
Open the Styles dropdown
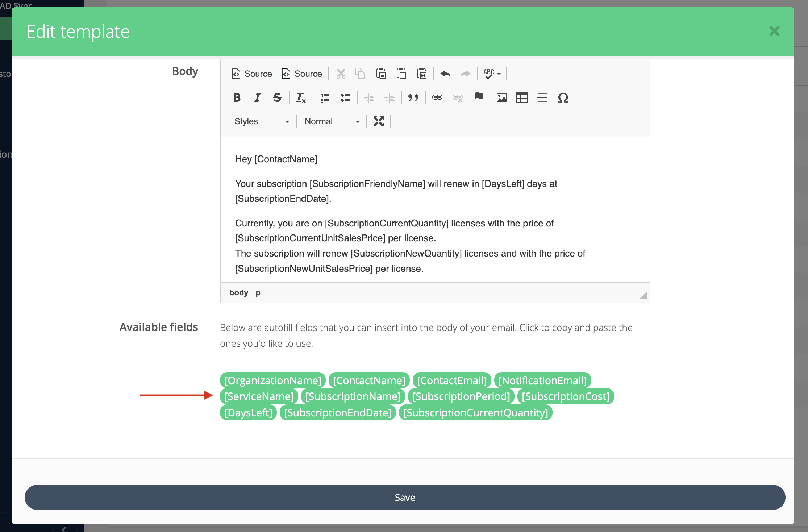[x=261, y=121]
